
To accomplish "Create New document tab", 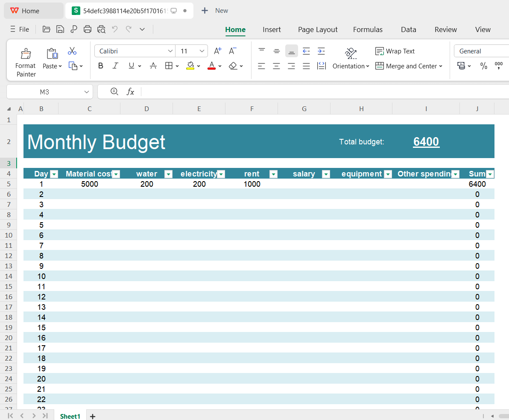I will (214, 11).
